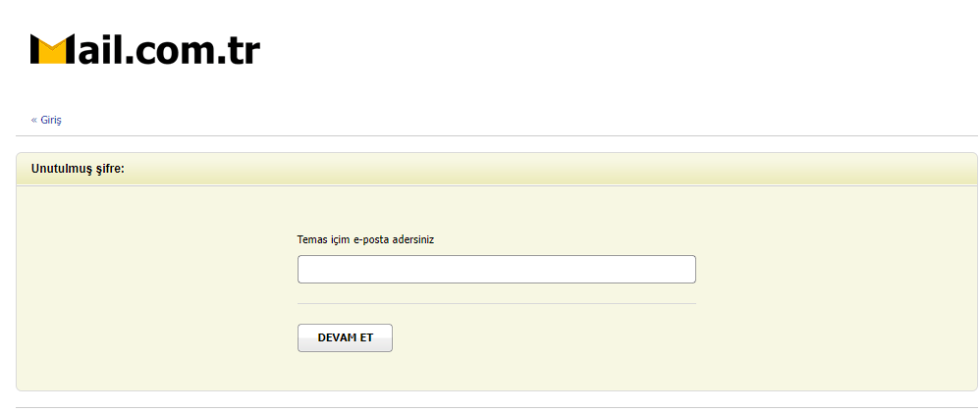This screenshot has height=412, width=980.
Task: Click the 'ail.com.tr' text of the logo
Action: tap(167, 49)
